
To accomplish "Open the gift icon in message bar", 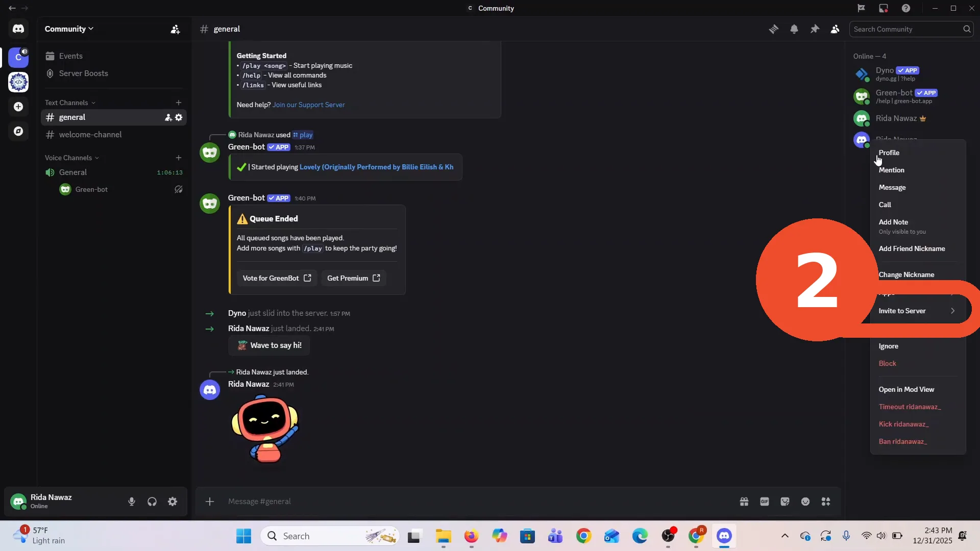I will (744, 502).
